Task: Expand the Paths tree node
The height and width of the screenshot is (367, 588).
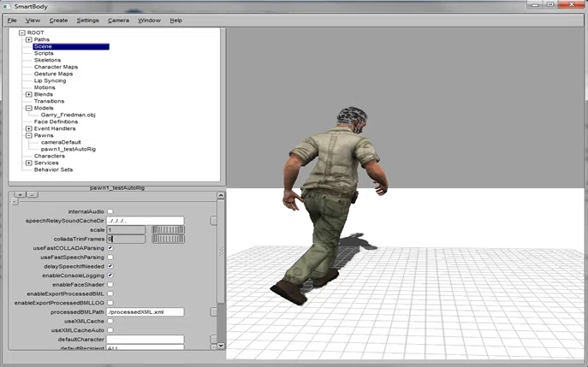Action: point(28,39)
